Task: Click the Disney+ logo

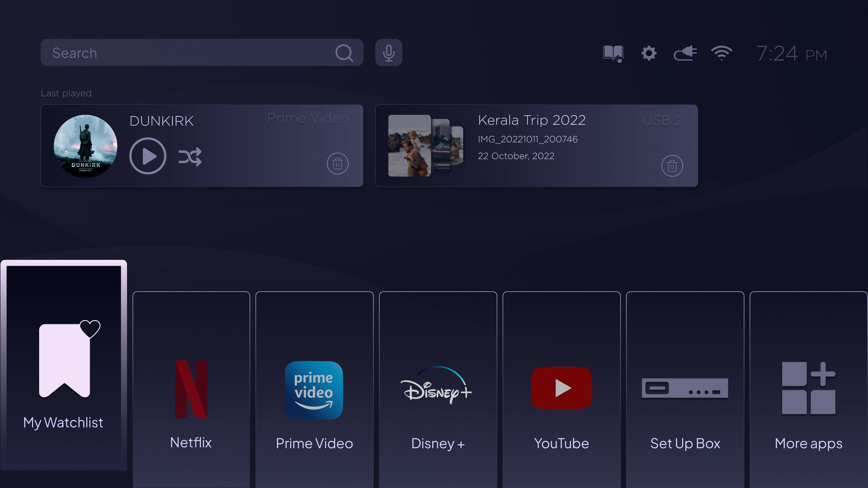Action: click(x=436, y=385)
